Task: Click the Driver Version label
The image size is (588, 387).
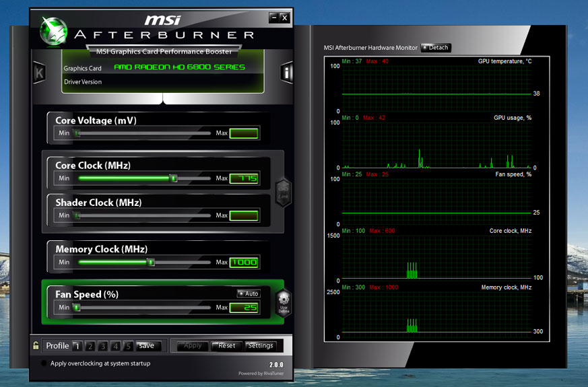Action: (82, 81)
